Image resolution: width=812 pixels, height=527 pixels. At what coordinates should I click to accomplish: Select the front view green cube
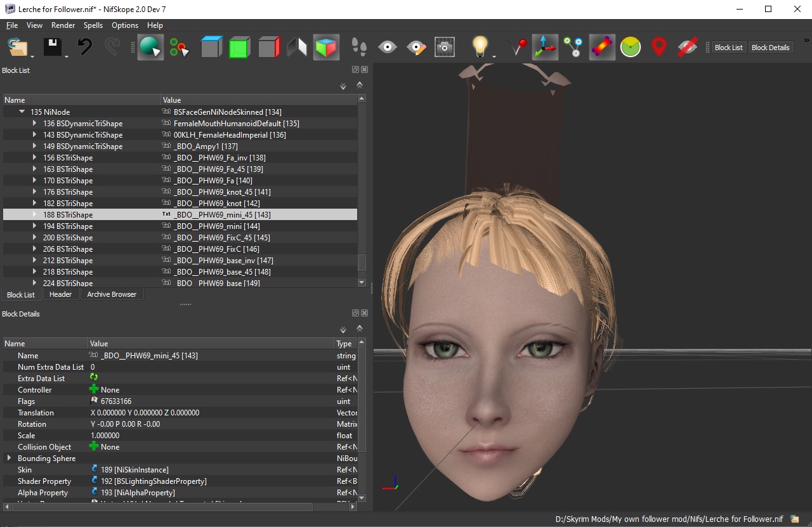[239, 48]
